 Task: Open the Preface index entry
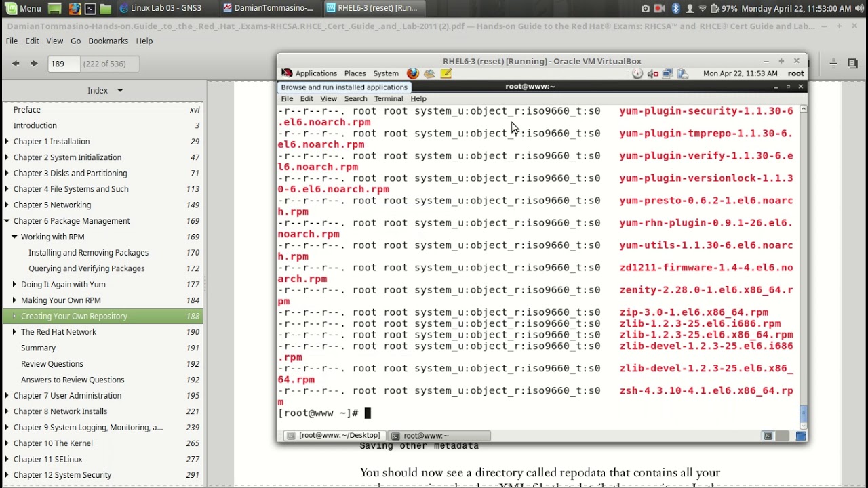pyautogui.click(x=27, y=109)
